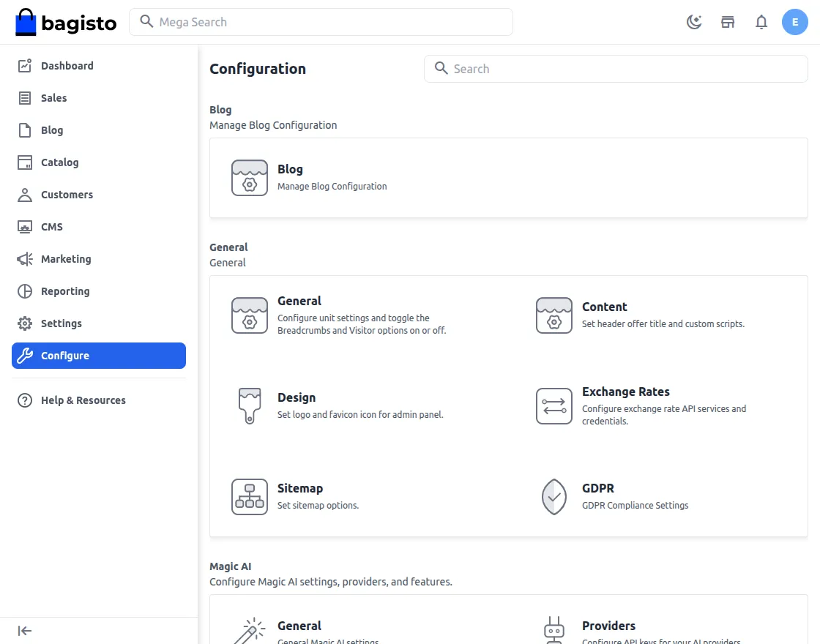The height and width of the screenshot is (644, 820).
Task: Open GDPR shield icon
Action: (553, 497)
